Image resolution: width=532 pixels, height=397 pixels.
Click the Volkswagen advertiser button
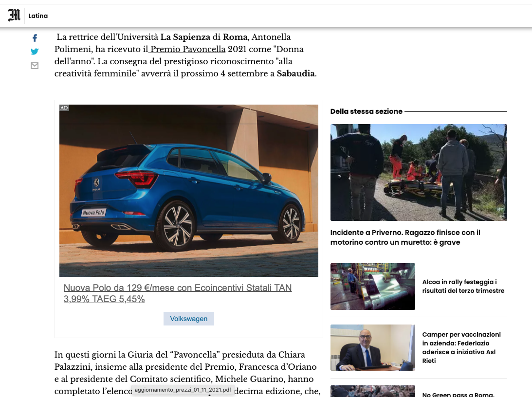(x=189, y=319)
